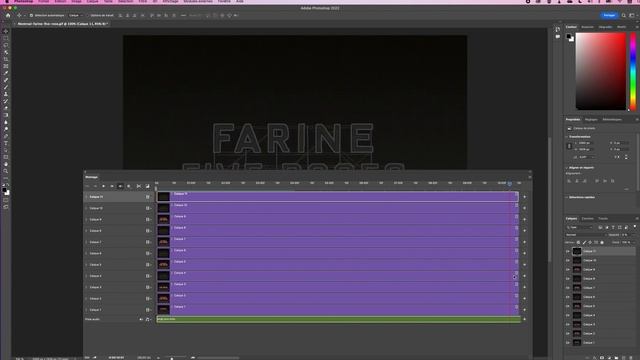Image resolution: width=640 pixels, height=360 pixels.
Task: Toggle the Options de transf. checkbox
Action: 88,16
